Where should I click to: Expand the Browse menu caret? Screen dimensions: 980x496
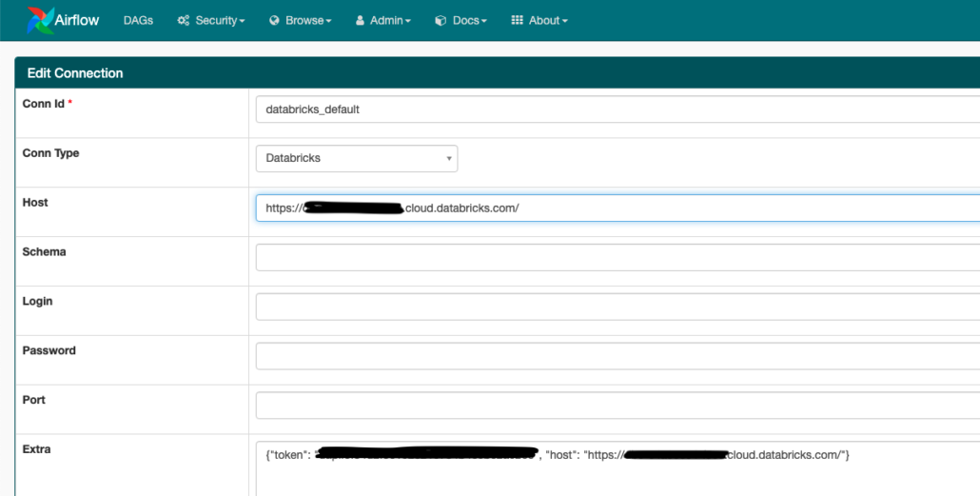click(x=329, y=21)
